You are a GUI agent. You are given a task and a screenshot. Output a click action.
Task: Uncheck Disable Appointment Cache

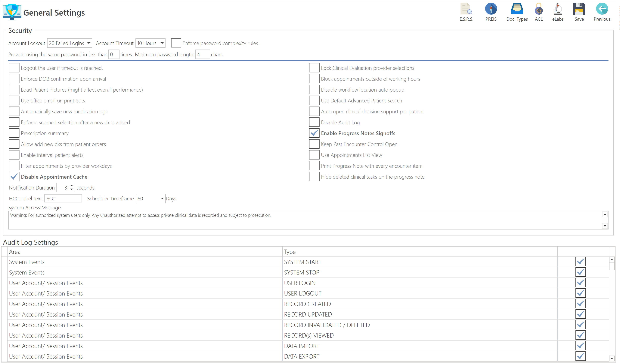point(14,177)
